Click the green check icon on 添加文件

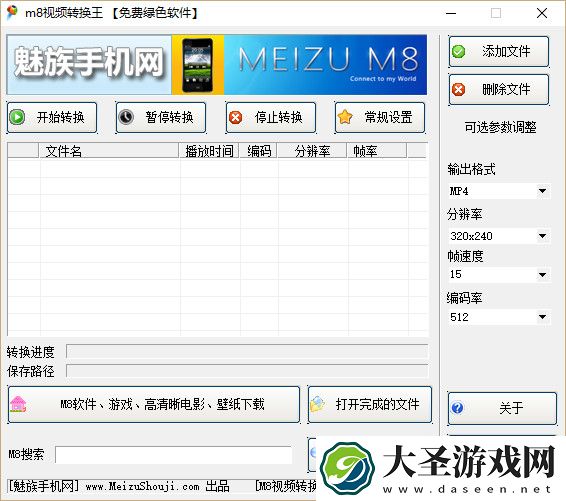click(x=458, y=51)
